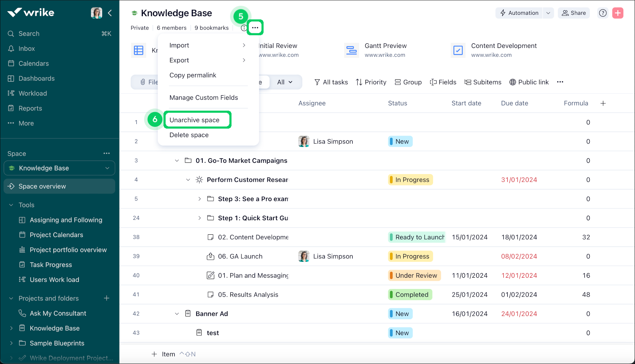Open toolbar overflow menu after Public link
The height and width of the screenshot is (364, 635).
[x=560, y=82]
